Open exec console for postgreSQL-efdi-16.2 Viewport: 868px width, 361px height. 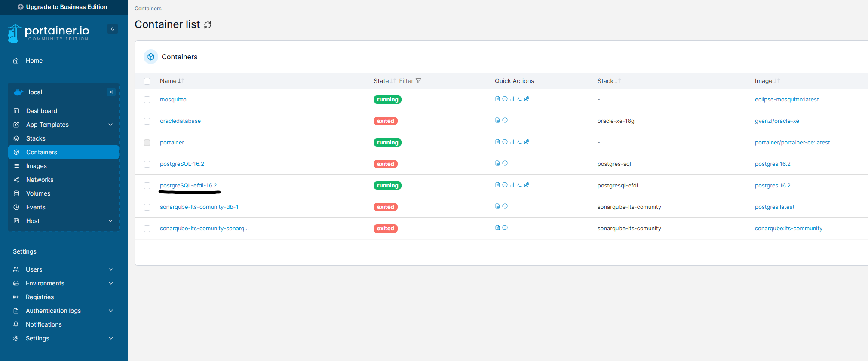pos(519,185)
